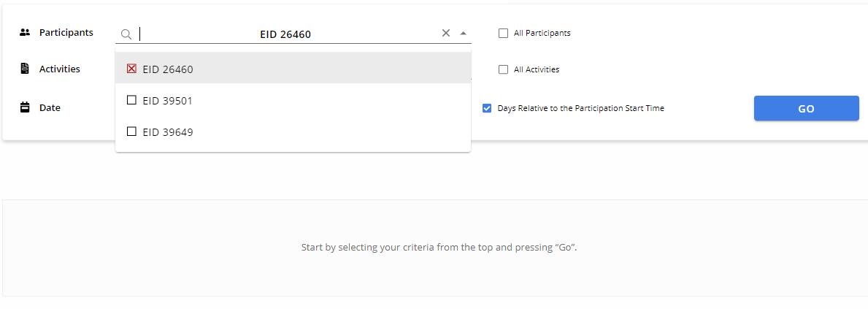Collapse the participants dropdown arrow
This screenshot has width=868, height=309.
[x=464, y=33]
